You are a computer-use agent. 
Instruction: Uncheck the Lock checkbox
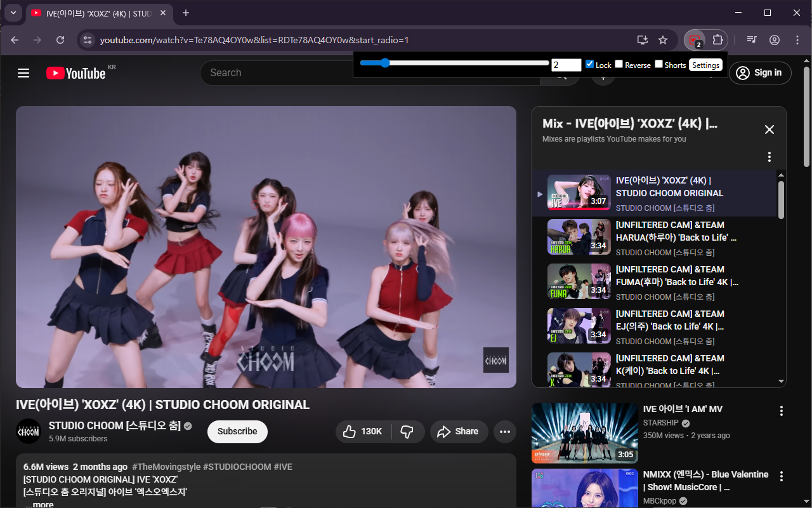point(589,63)
